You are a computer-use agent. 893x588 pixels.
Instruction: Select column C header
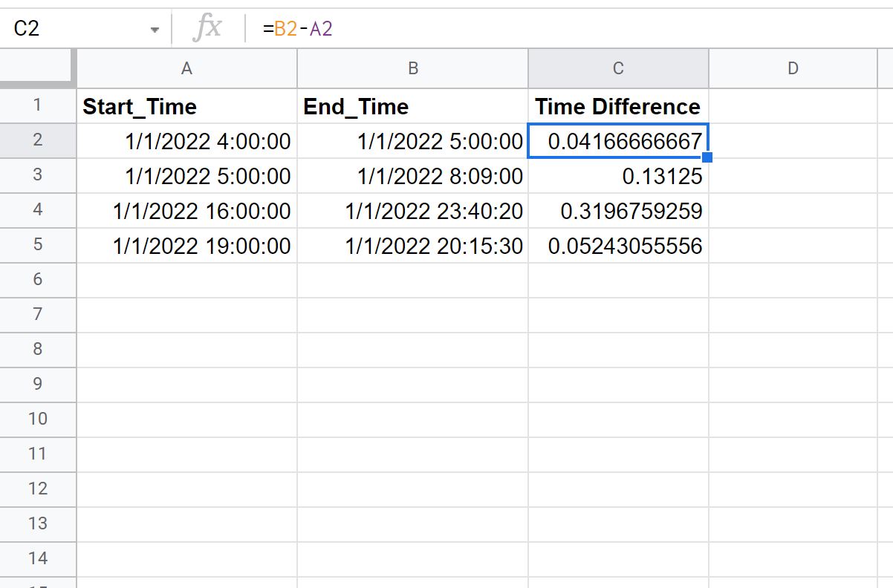[618, 68]
